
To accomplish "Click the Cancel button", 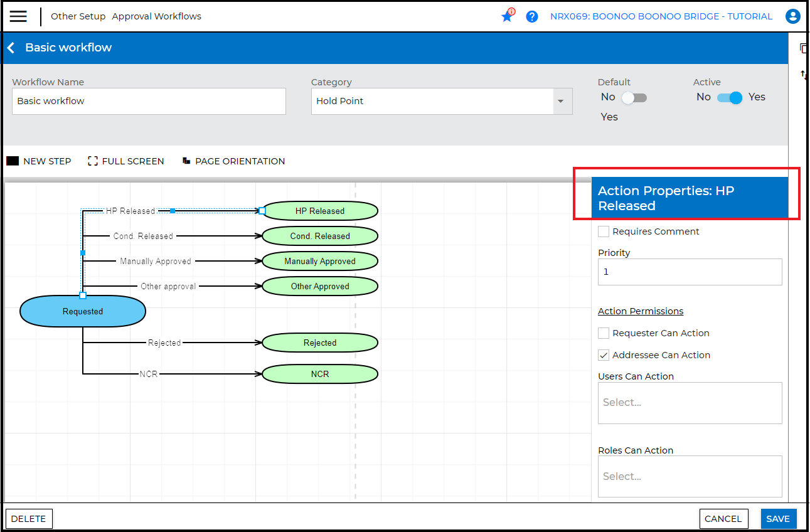I will [723, 519].
